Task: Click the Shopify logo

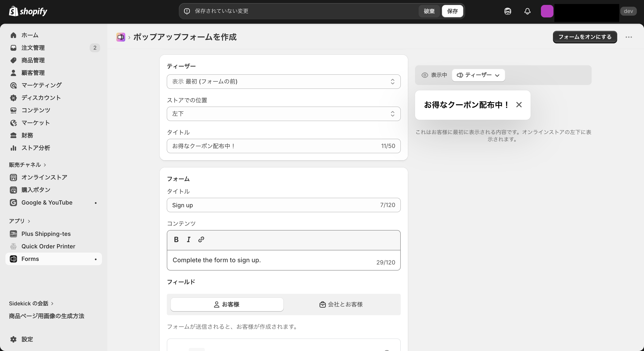Action: 28,11
